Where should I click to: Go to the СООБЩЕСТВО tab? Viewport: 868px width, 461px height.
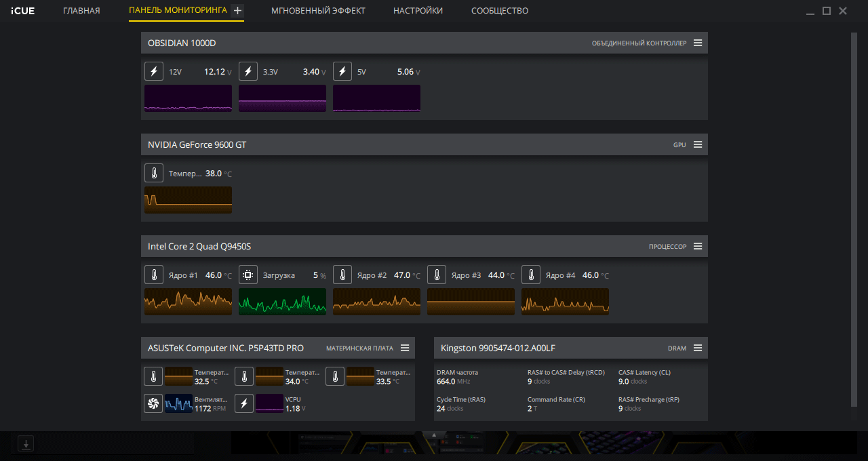(500, 11)
